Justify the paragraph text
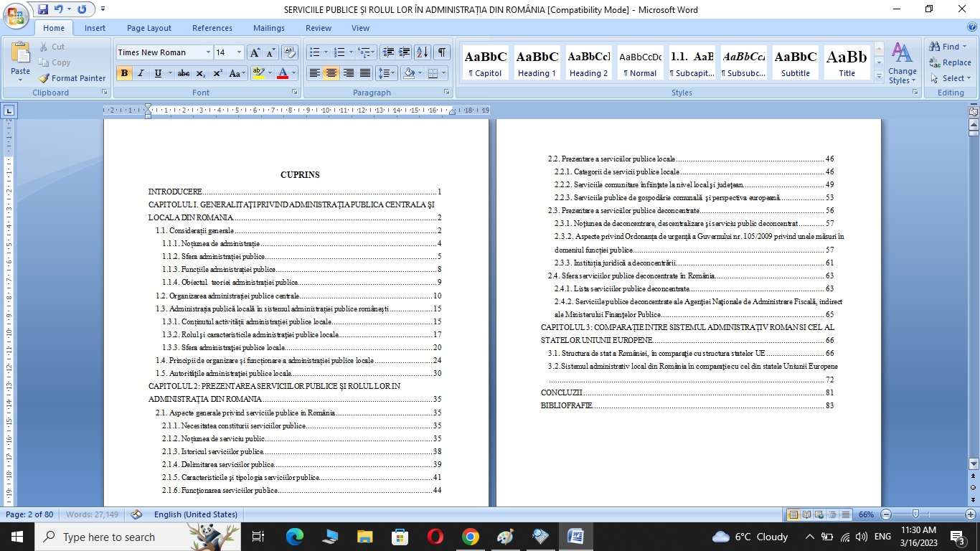This screenshot has height=551, width=980. pyautogui.click(x=365, y=73)
